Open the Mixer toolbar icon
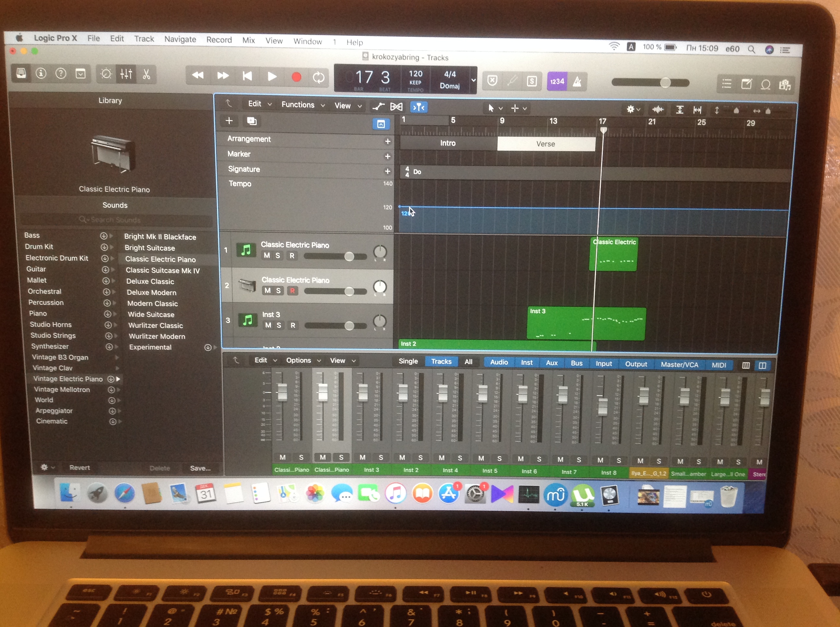 (126, 74)
